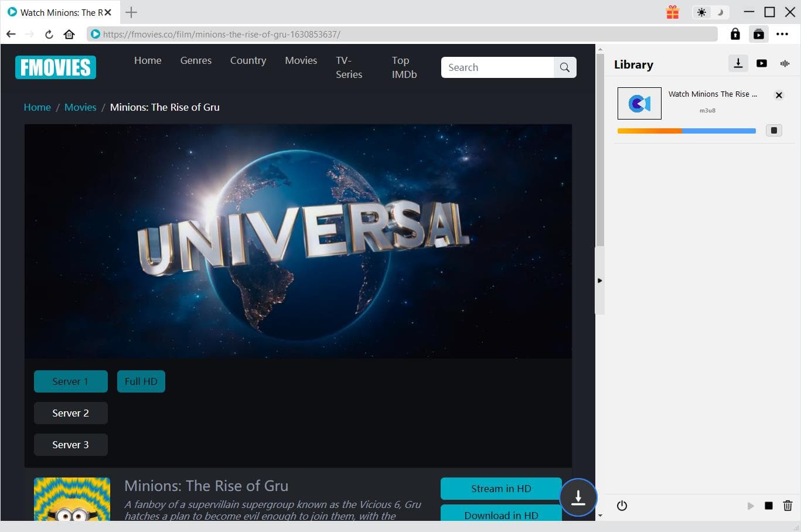This screenshot has height=532, width=801.
Task: Open a new browser tab with plus
Action: tap(131, 12)
